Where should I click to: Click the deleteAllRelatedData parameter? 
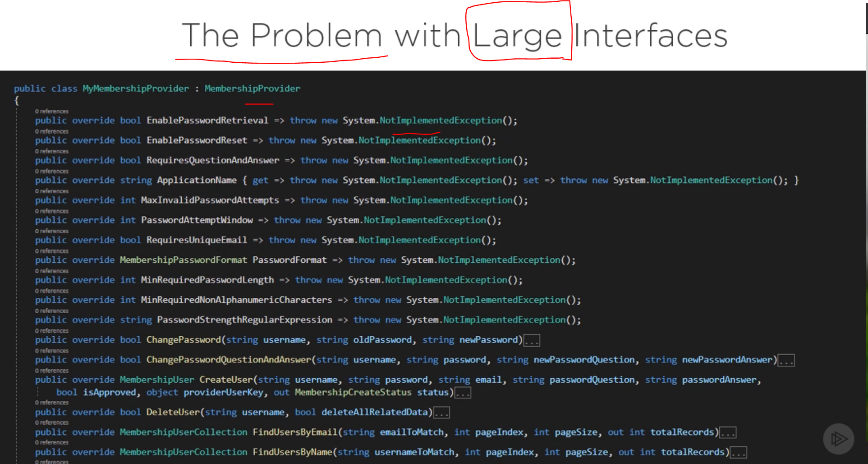tap(374, 412)
